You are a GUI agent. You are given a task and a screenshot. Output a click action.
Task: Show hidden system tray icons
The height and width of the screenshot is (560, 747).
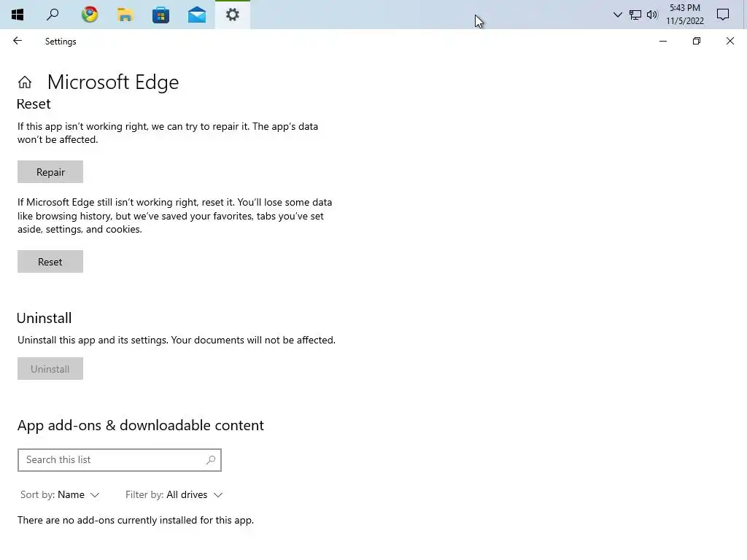pos(617,15)
